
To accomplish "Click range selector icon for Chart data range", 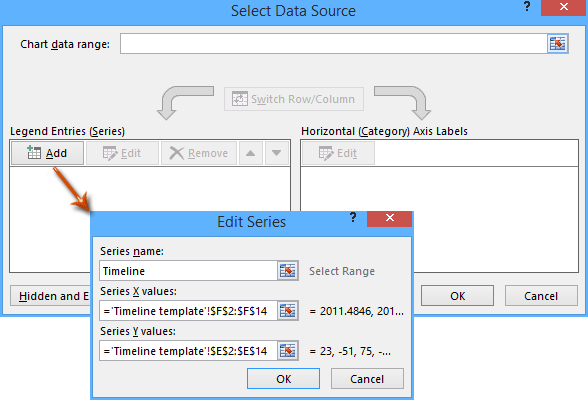I will coord(558,43).
